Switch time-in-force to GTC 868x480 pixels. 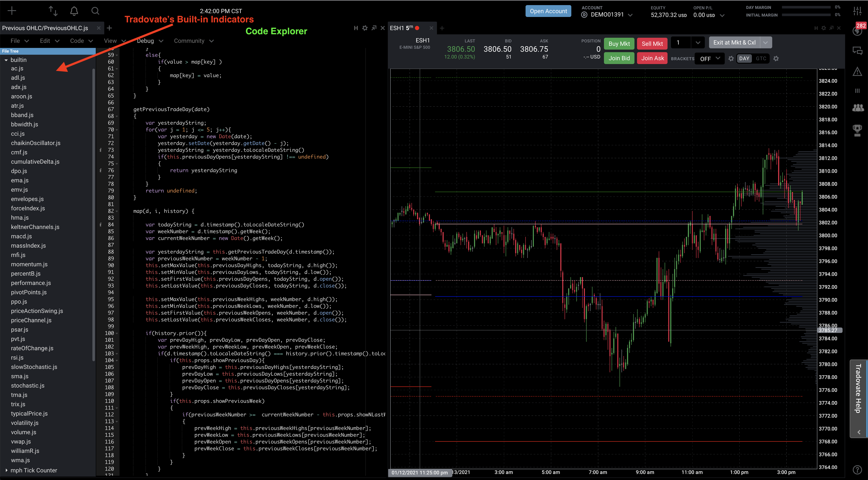(x=761, y=59)
